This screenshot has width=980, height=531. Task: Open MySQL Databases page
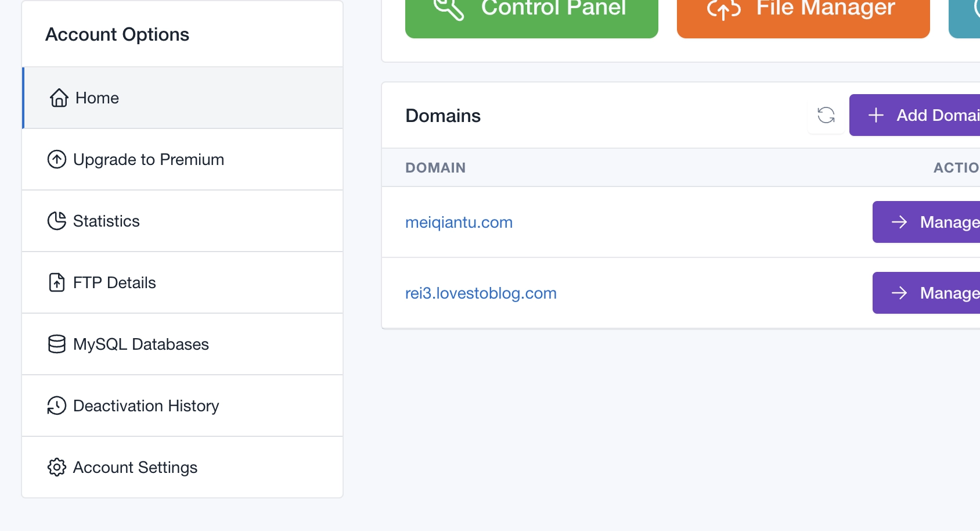click(x=140, y=345)
